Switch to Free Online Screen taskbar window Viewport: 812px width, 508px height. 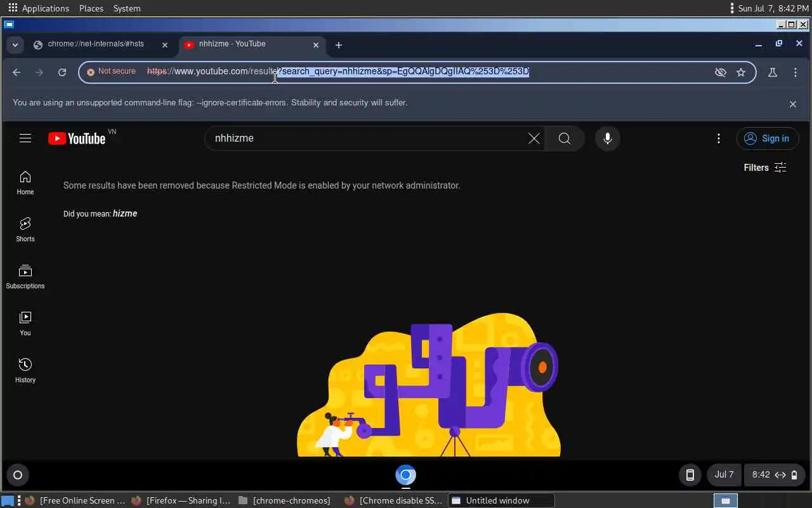pyautogui.click(x=75, y=500)
